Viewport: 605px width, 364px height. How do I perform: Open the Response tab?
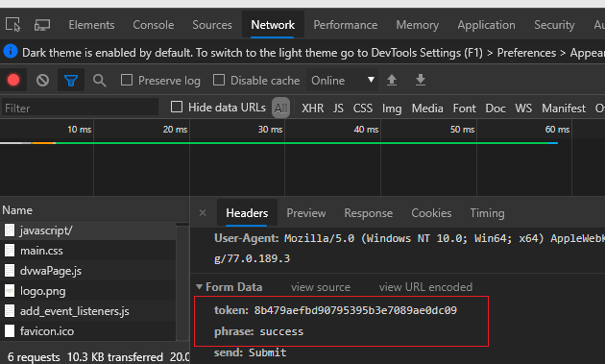368,213
